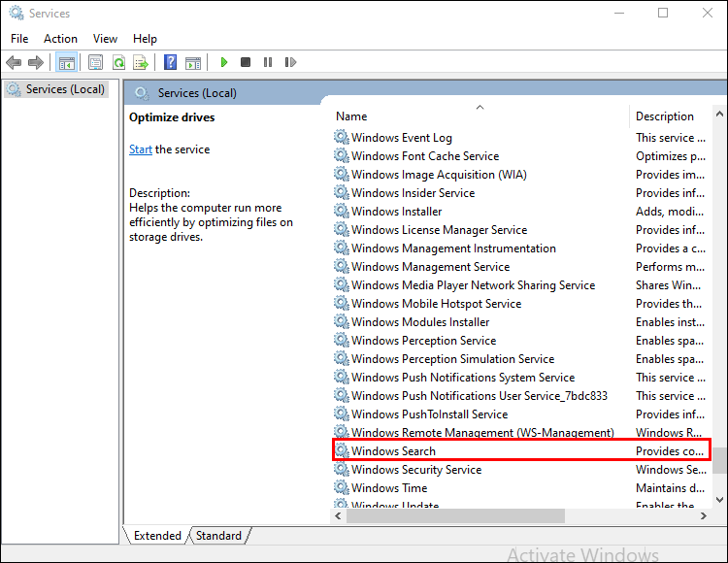Select Windows Perception Simulation Service

point(452,359)
